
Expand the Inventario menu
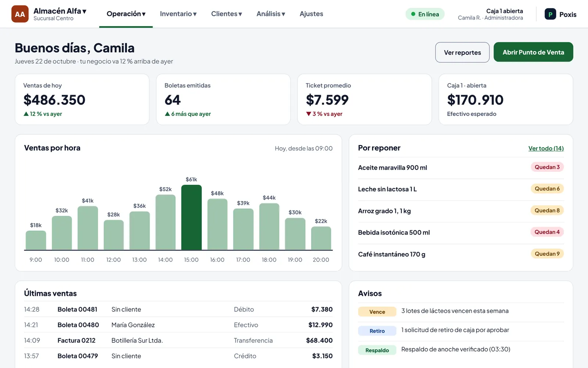(178, 14)
